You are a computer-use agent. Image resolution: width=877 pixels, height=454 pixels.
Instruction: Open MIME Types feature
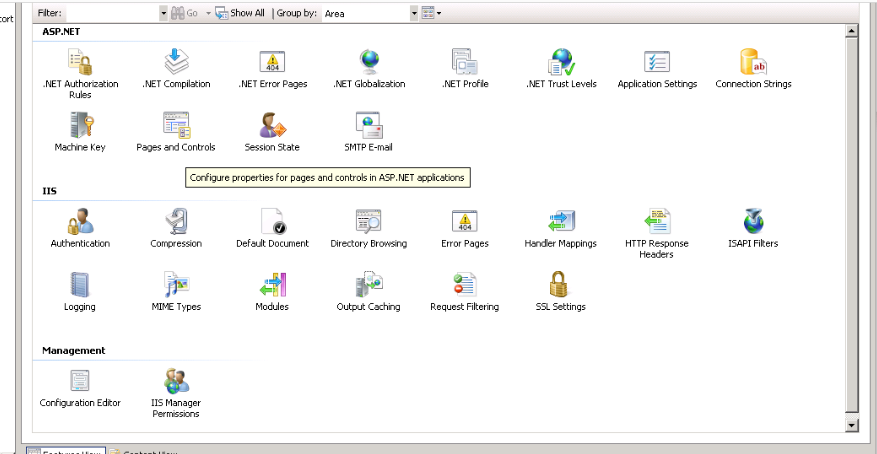(x=176, y=291)
